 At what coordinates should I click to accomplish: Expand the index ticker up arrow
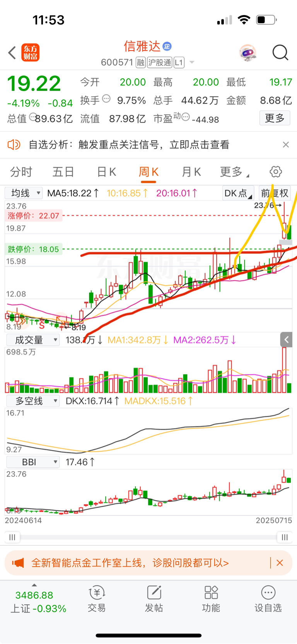click(34, 585)
